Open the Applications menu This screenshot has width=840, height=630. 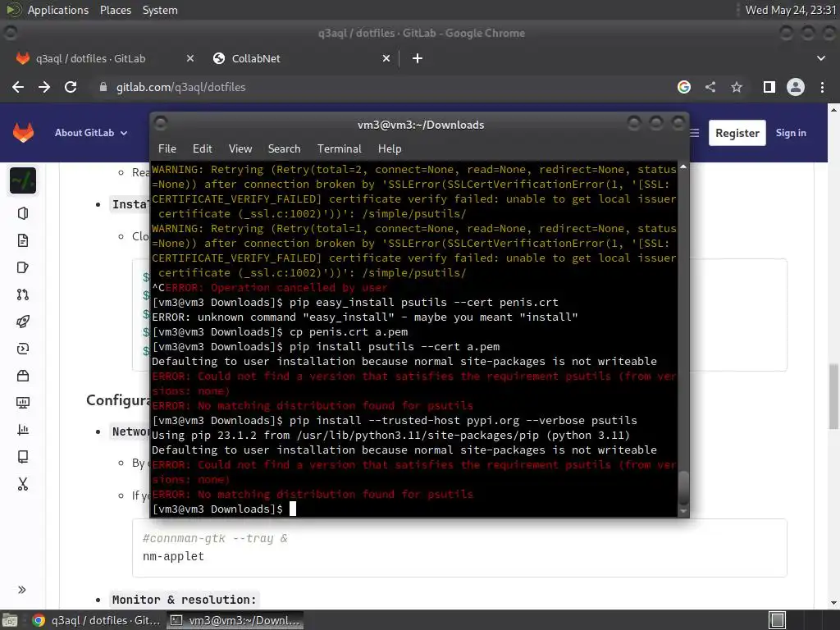(58, 10)
